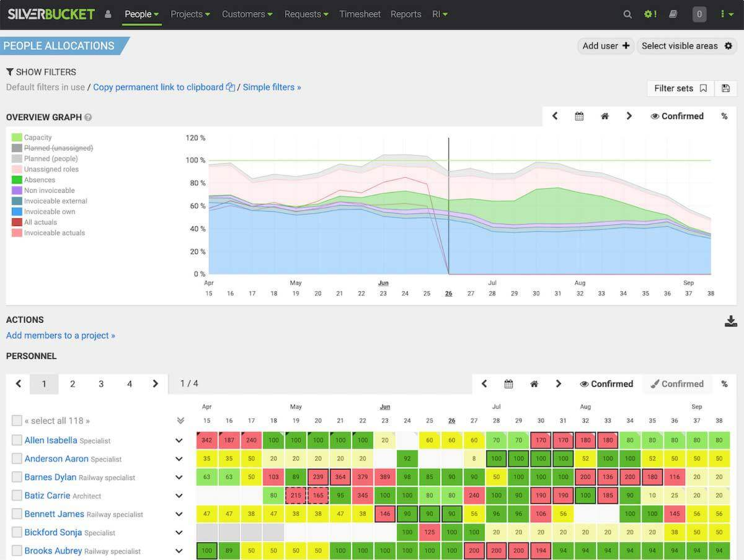Check the select all 118 checkbox
Image resolution: width=744 pixels, height=560 pixels.
tap(17, 421)
